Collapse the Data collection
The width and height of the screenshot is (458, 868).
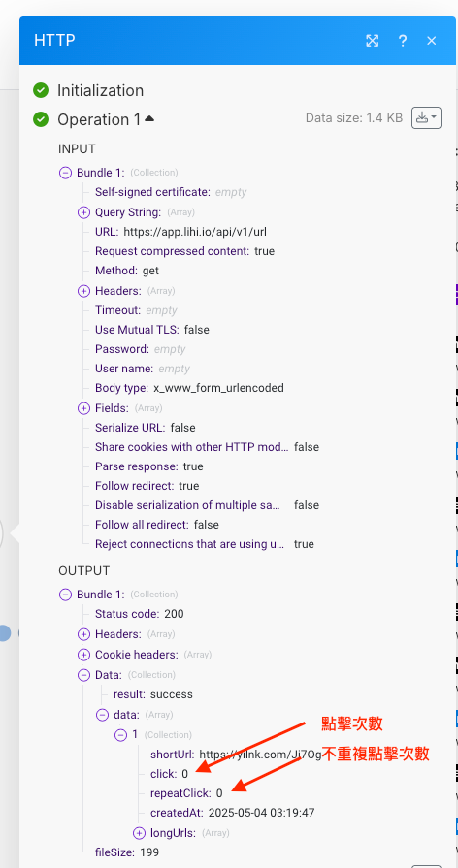point(83,675)
